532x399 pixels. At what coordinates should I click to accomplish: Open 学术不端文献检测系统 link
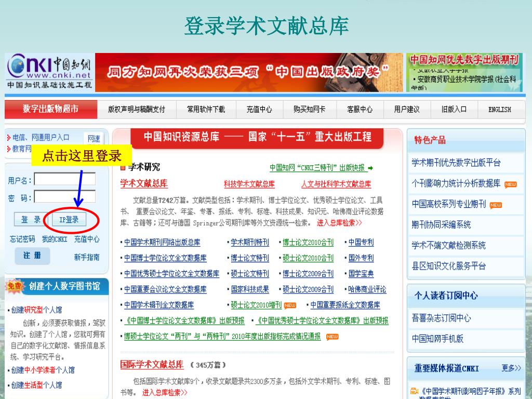448,245
